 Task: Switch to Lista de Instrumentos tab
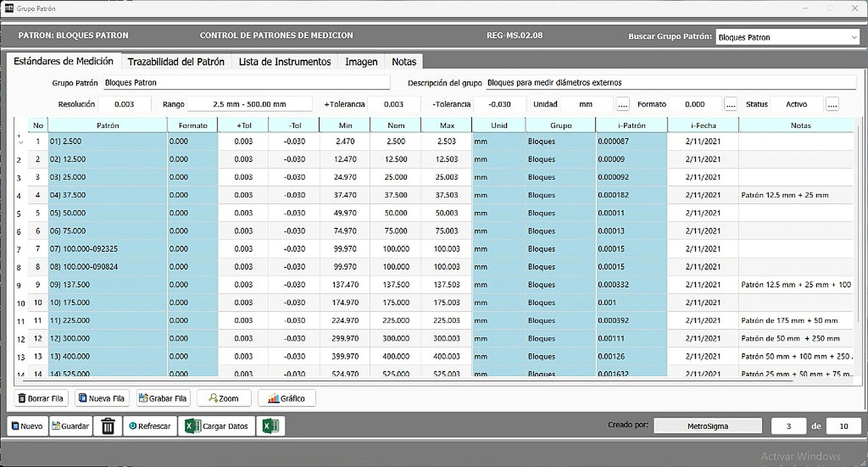[x=285, y=62]
